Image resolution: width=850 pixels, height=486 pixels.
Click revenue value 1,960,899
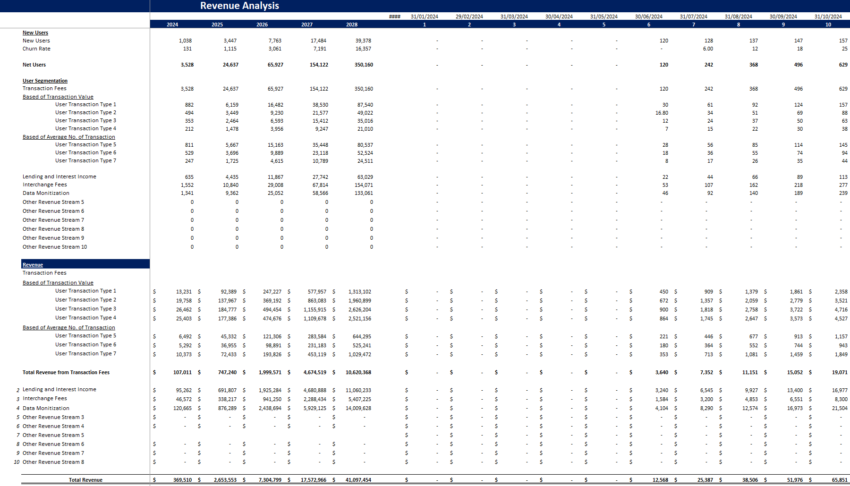(359, 300)
